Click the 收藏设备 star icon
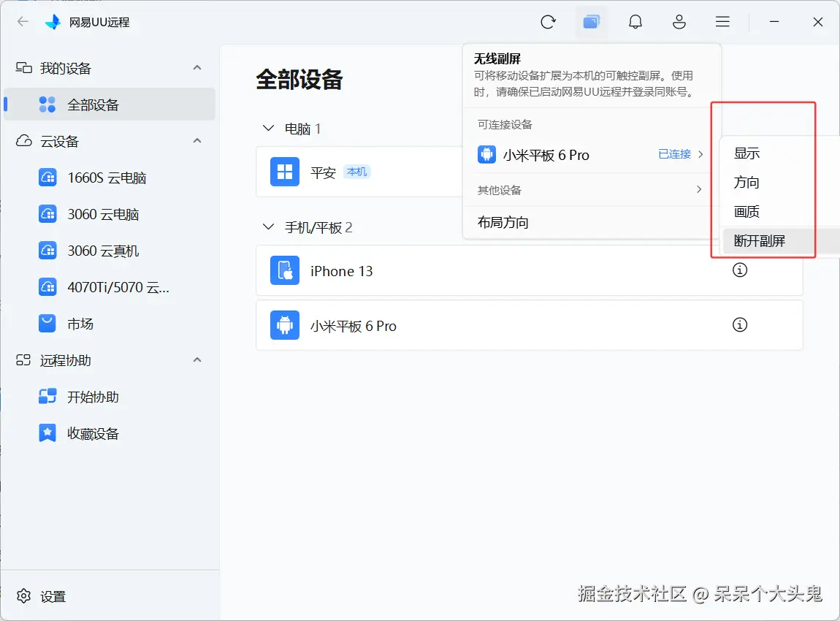840x621 pixels. [47, 433]
